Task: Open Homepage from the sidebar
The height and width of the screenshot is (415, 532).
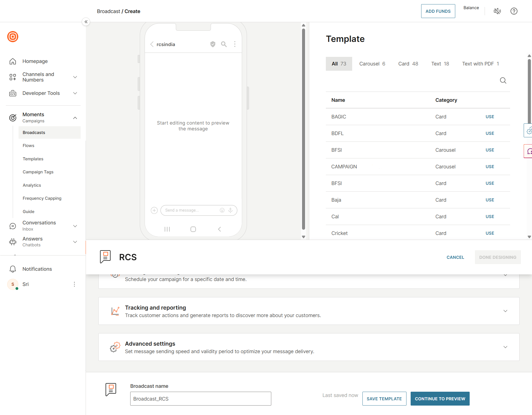Action: pyautogui.click(x=35, y=61)
